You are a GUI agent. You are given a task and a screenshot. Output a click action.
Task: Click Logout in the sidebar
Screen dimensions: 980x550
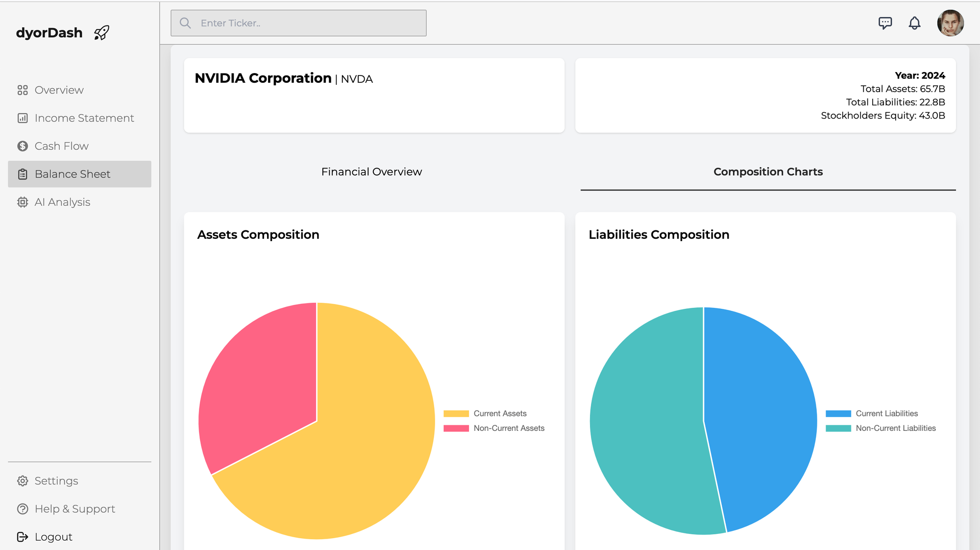[x=79, y=537]
